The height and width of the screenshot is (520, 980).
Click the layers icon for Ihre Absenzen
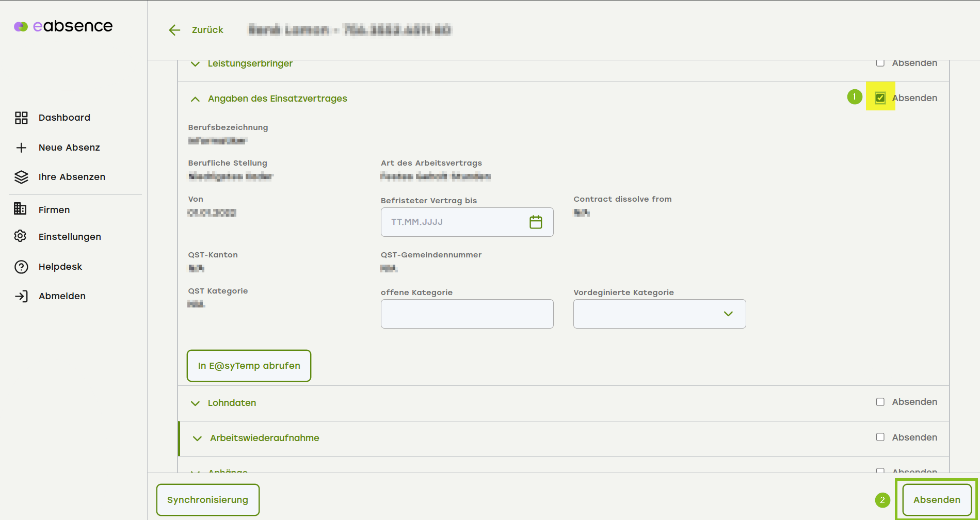coord(21,177)
